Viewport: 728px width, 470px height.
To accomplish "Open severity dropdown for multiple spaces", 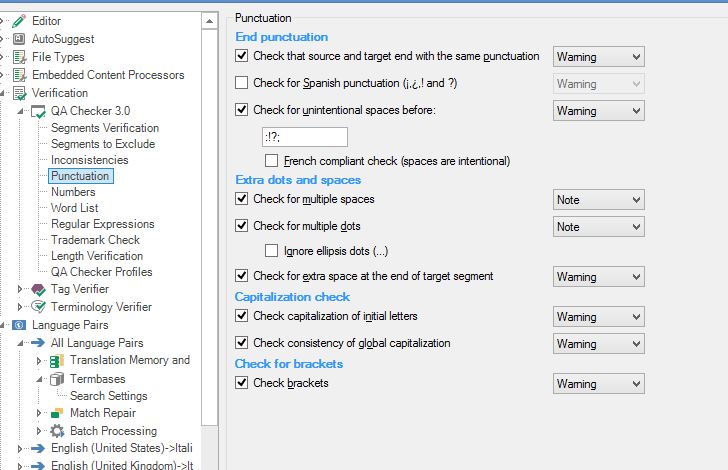I will [598, 200].
